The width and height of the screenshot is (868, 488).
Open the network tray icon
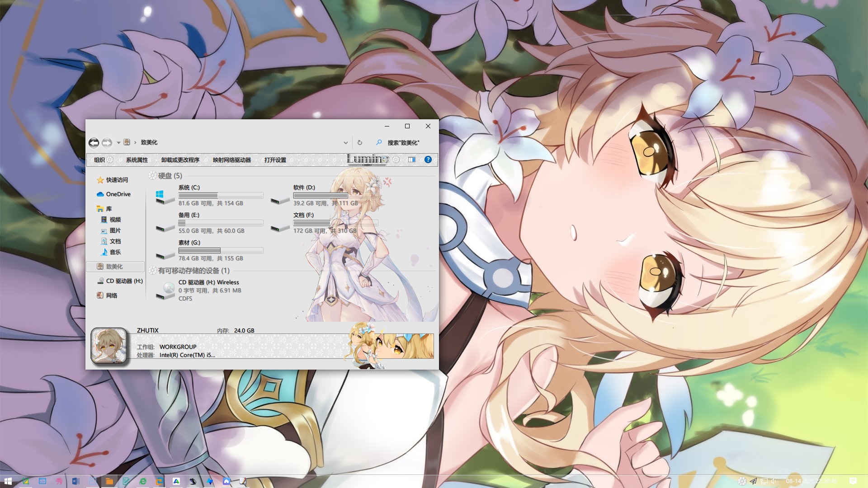tap(764, 481)
